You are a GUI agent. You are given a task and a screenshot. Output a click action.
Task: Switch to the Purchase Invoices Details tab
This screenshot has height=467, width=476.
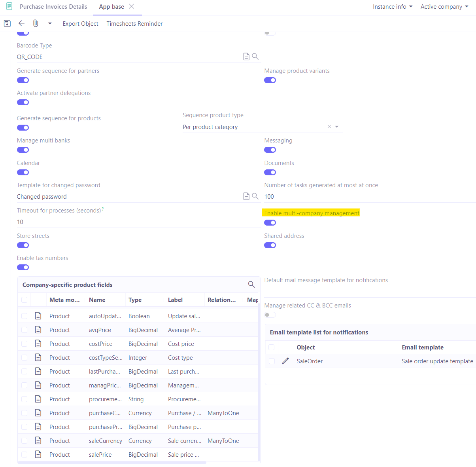(53, 6)
